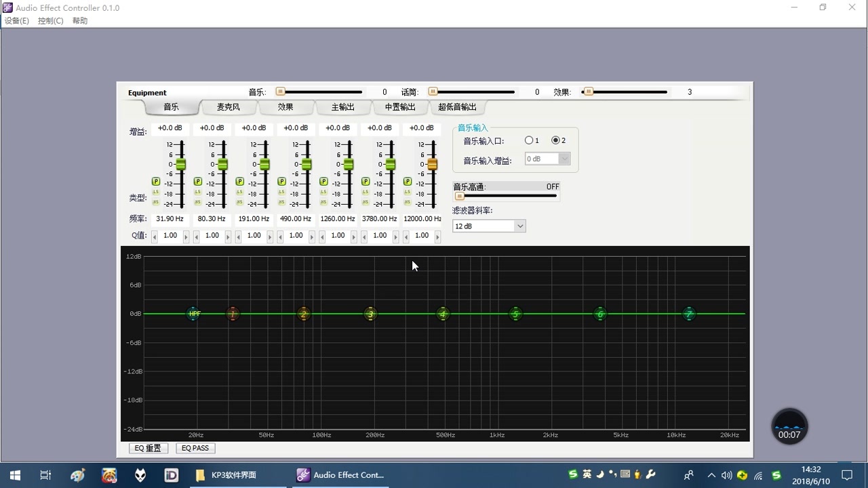The image size is (868, 488).
Task: Click the 效果 level slider handle at top
Action: pos(589,91)
